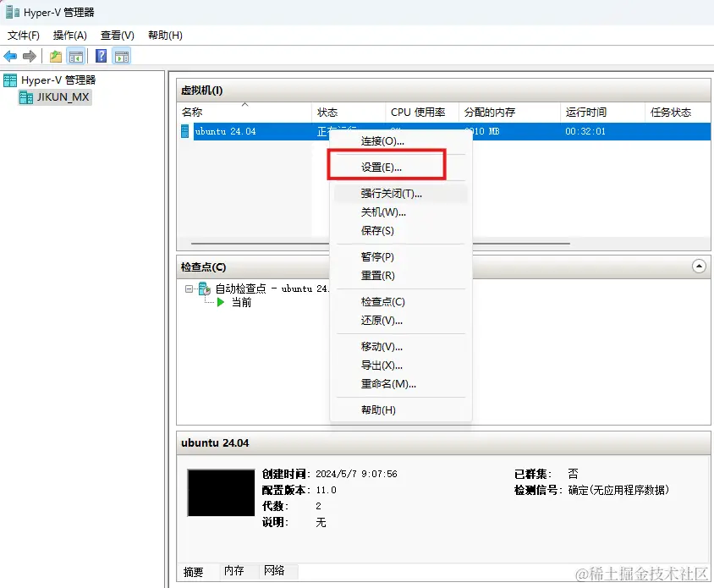The height and width of the screenshot is (588, 714).
Task: Choose 关机(W)... from context menu
Action: [x=401, y=212]
